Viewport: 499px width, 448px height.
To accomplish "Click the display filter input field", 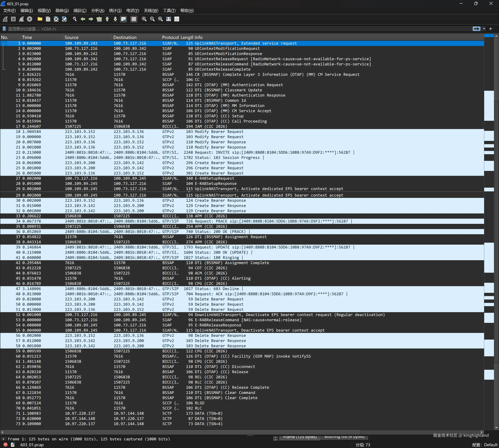I will 222,29.
